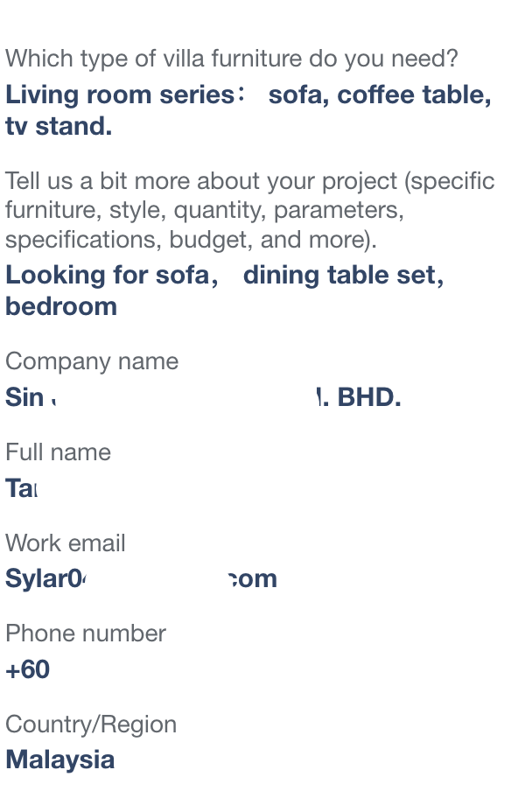Screen dimensions: 532x805
Task: Click the 'tv stand.' answer line
Action: click(x=59, y=126)
